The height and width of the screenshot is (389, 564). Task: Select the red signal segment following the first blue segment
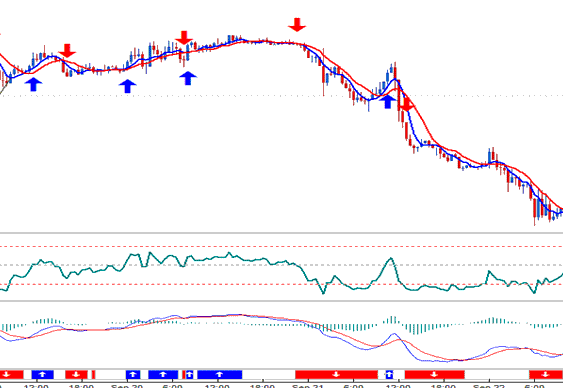[76, 375]
